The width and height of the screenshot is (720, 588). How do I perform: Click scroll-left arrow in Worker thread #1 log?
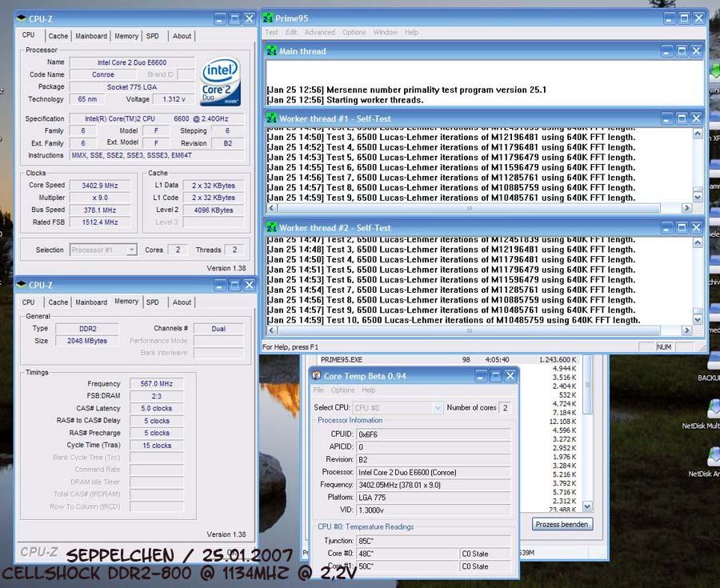click(271, 208)
